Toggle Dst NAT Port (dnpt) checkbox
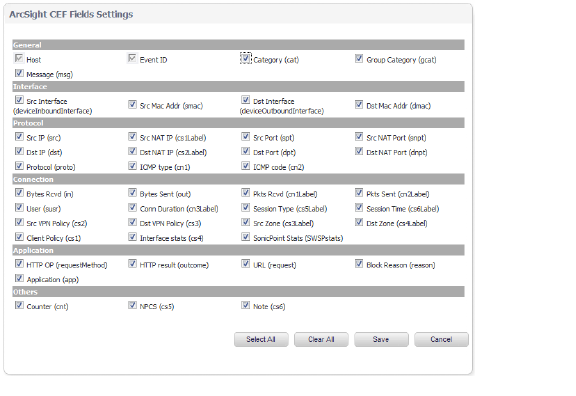Image resolution: width=576 pixels, height=396 pixels. (x=359, y=151)
